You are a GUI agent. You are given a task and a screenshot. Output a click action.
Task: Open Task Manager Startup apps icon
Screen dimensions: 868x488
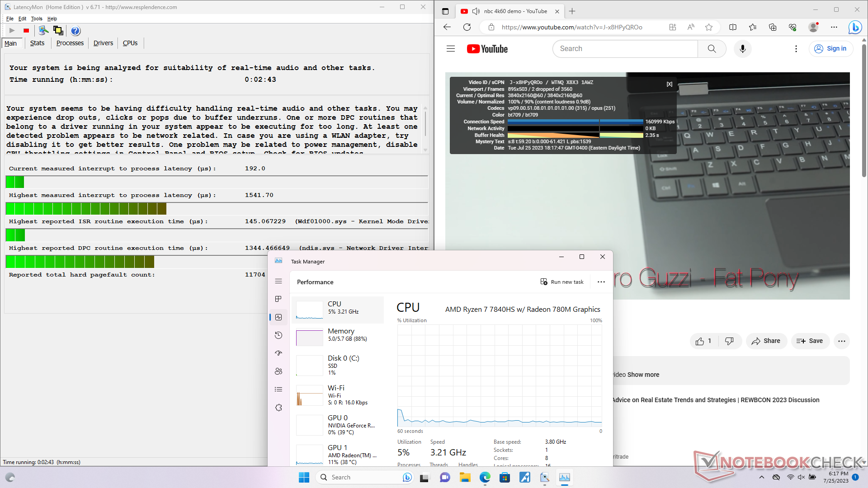(x=278, y=353)
